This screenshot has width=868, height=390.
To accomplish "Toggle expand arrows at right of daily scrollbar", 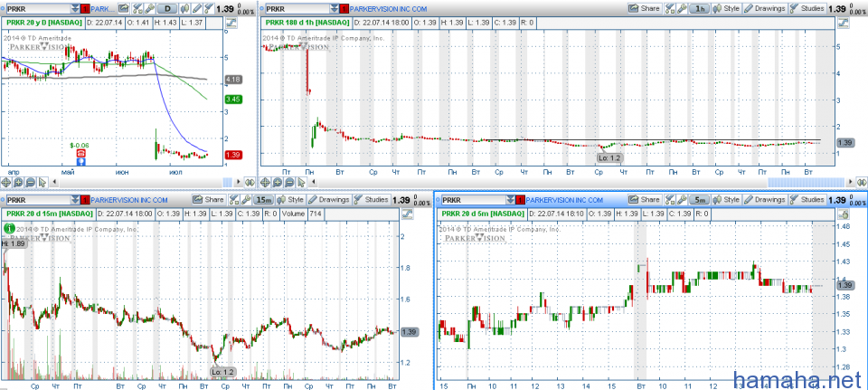I will tap(249, 182).
